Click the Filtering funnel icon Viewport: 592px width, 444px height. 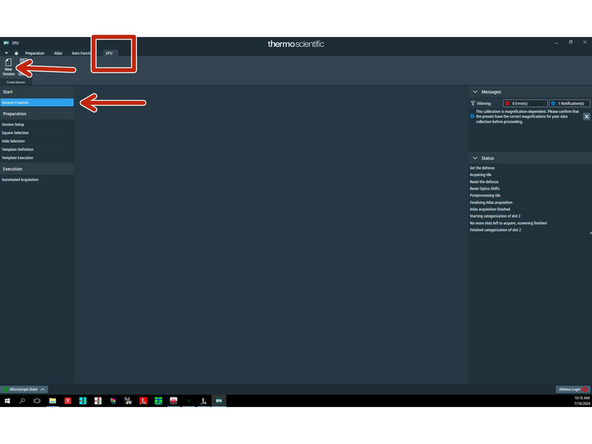473,103
